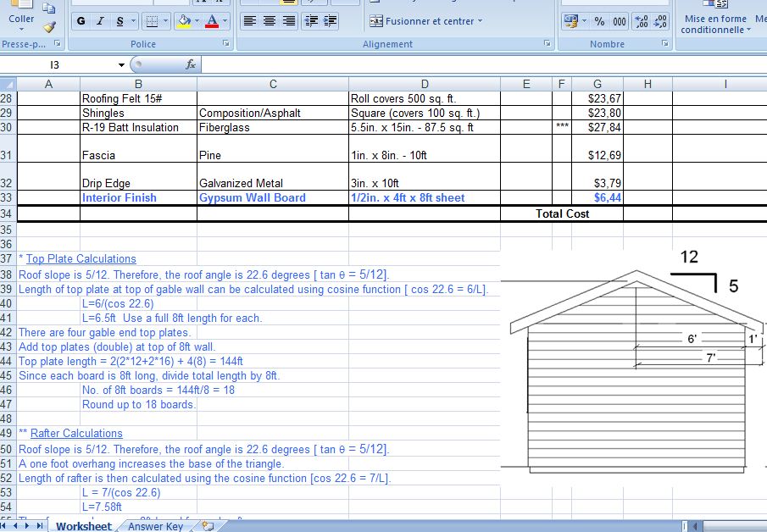
Task: Open the accounting number format dropdown
Action: pyautogui.click(x=583, y=21)
